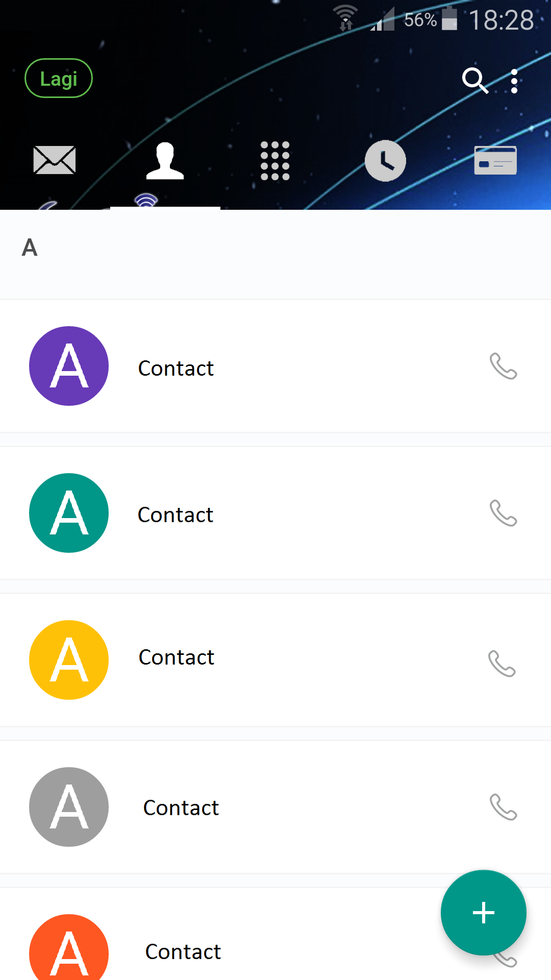Open the dial pad grid tab

click(275, 161)
